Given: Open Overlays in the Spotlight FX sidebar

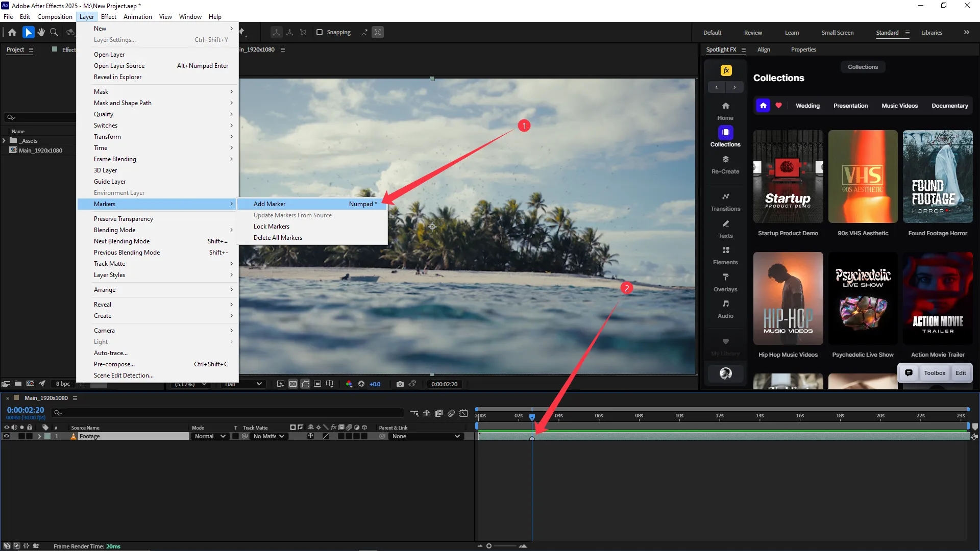Looking at the screenshot, I should [x=725, y=283].
